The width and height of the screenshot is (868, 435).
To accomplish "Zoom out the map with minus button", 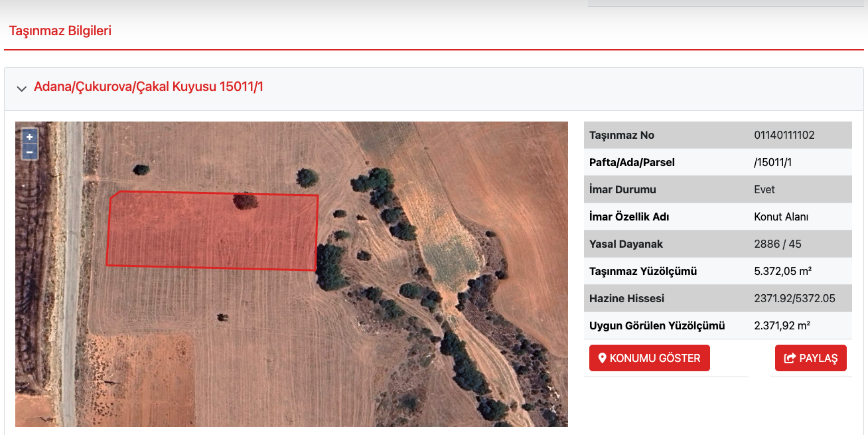I will [30, 152].
